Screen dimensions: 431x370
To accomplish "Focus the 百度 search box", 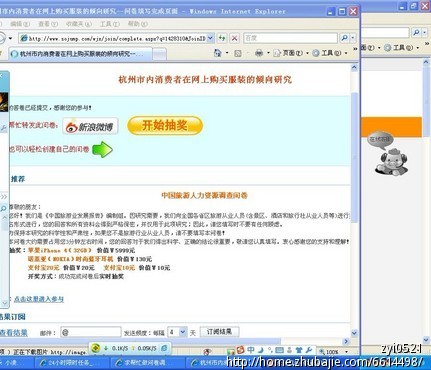I will (290, 38).
